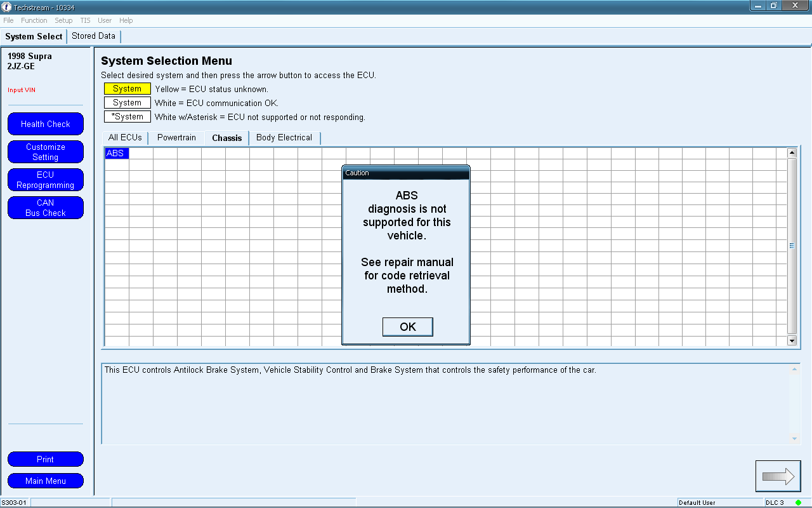Open the Setup menu
This screenshot has width=812, height=508.
63,20
